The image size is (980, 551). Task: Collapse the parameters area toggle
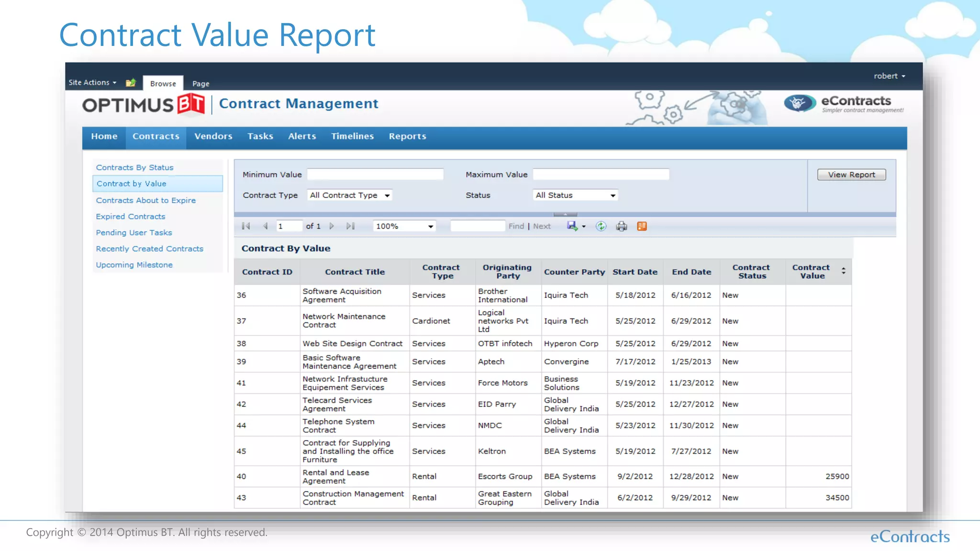(x=565, y=214)
